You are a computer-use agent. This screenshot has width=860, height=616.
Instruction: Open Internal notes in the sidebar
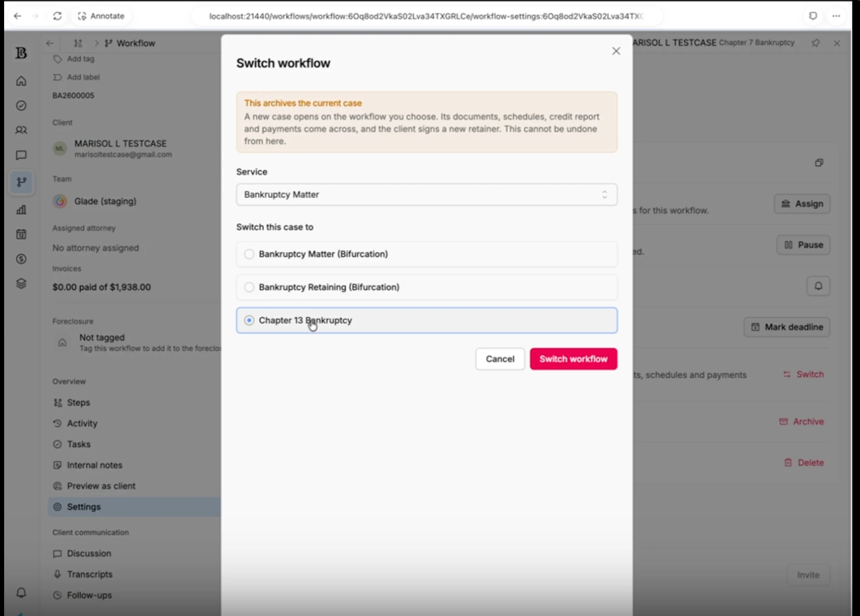(x=95, y=465)
